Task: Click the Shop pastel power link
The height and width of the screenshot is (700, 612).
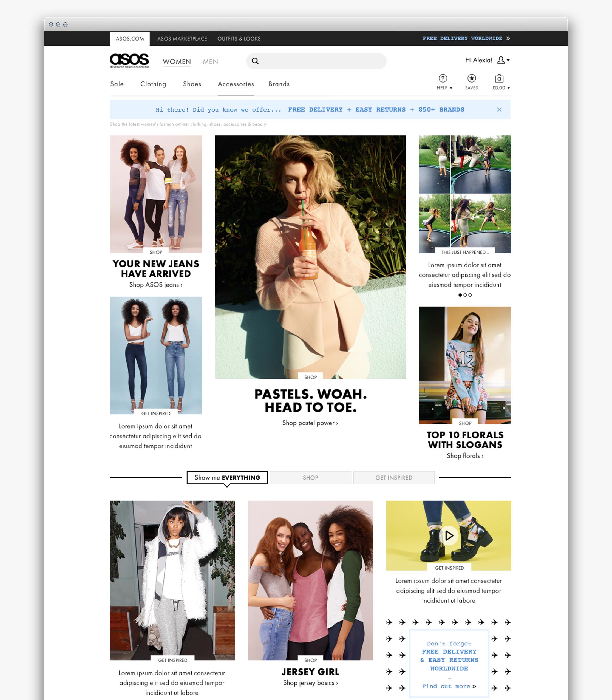Action: (x=310, y=423)
